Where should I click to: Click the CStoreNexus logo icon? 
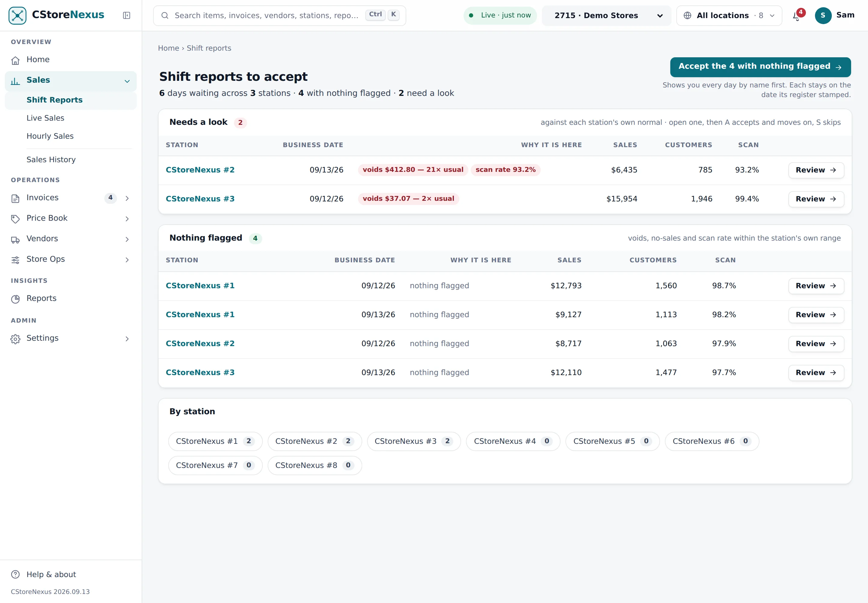[x=17, y=15]
